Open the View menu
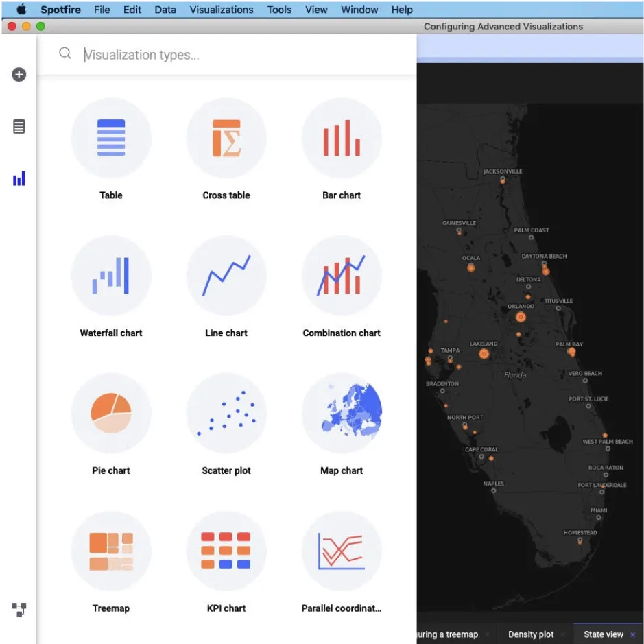 click(x=316, y=10)
